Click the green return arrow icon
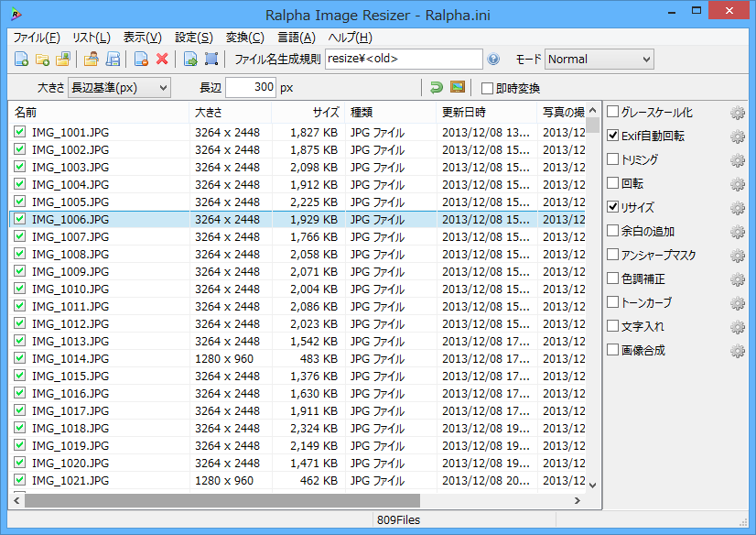Image resolution: width=756 pixels, height=535 pixels. (437, 87)
